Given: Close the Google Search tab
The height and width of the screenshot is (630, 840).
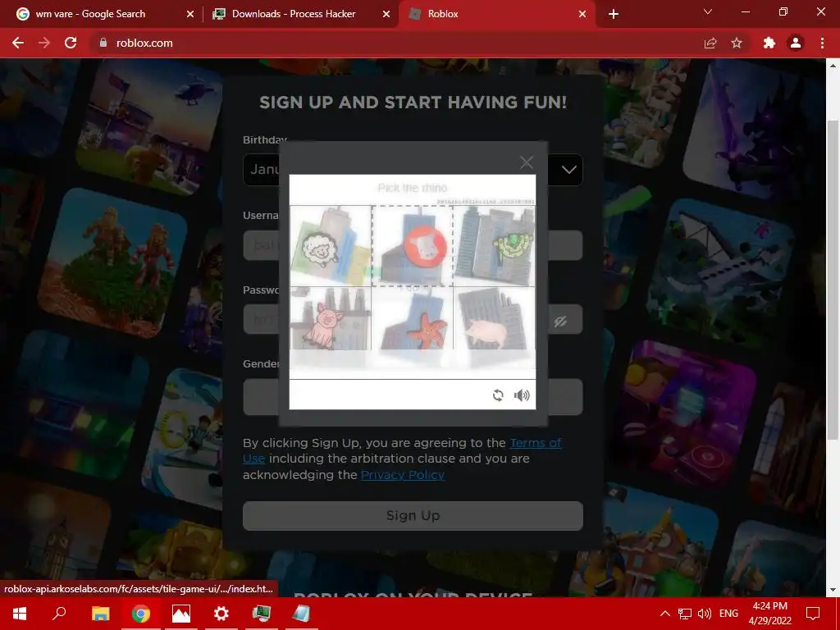Looking at the screenshot, I should [190, 14].
